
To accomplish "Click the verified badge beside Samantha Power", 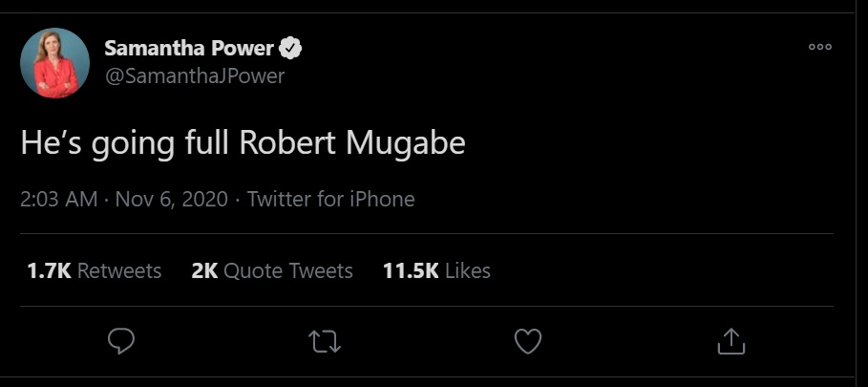I will [291, 48].
